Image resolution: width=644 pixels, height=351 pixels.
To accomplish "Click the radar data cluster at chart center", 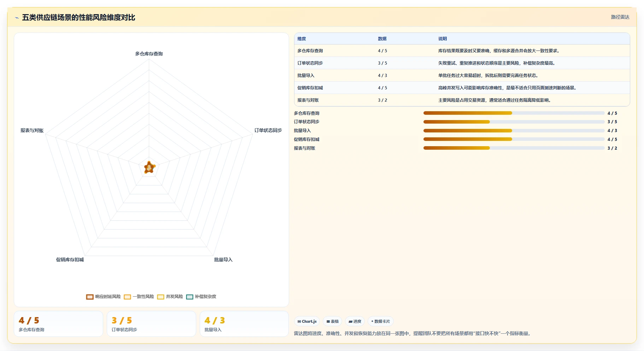I will [150, 168].
